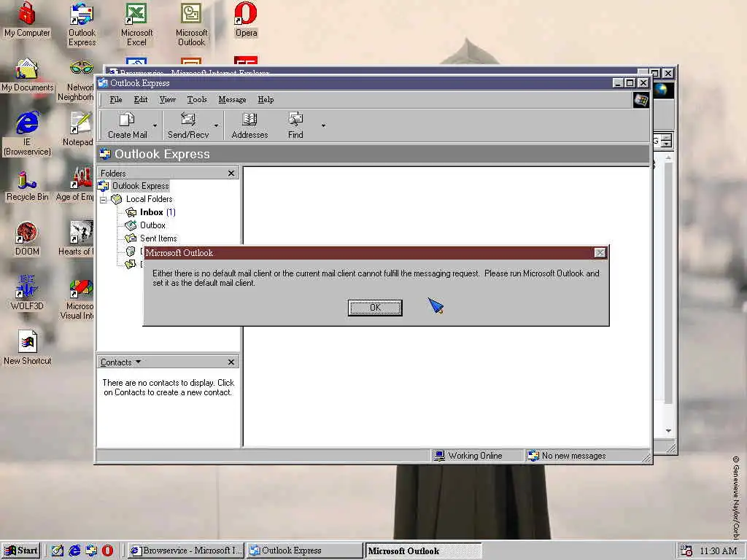This screenshot has height=560, width=747.
Task: Close the Folders pane
Action: (231, 174)
